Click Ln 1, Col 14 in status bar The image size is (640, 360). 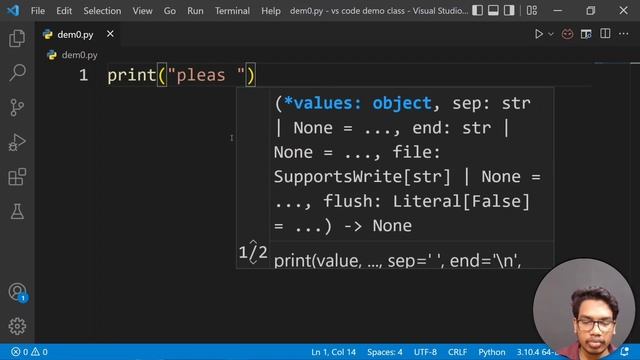333,352
